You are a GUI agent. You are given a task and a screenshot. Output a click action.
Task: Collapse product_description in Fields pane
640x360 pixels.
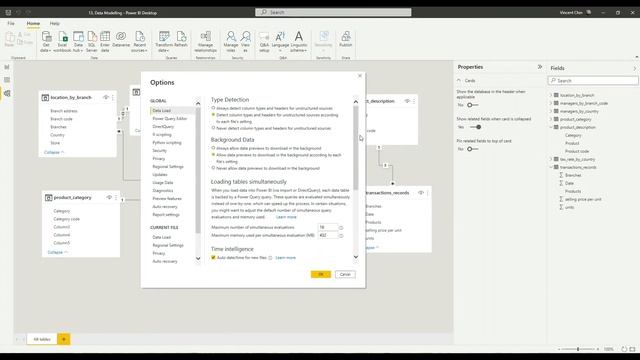[551, 127]
